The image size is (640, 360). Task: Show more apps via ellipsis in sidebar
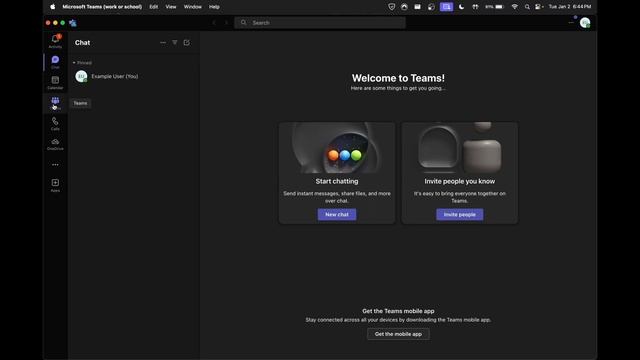click(x=55, y=164)
